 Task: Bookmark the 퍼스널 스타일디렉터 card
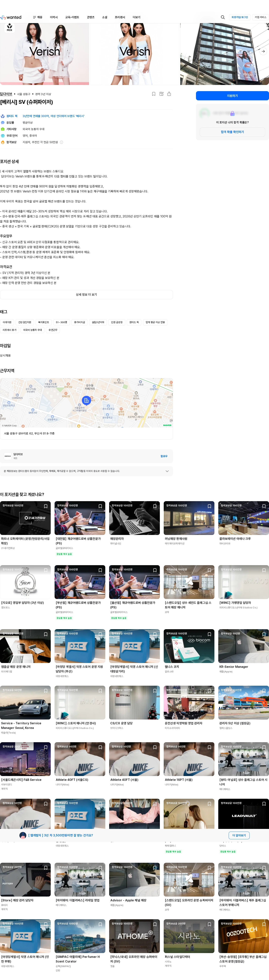click(209, 924)
